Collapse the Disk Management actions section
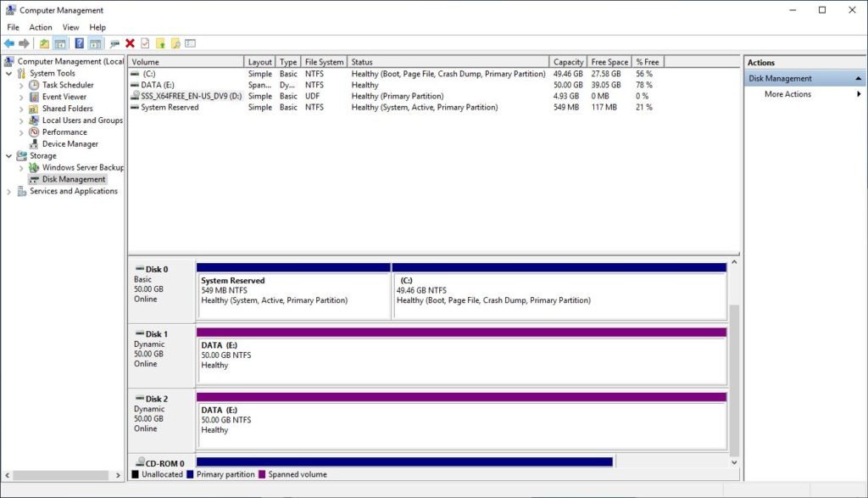 [x=858, y=79]
